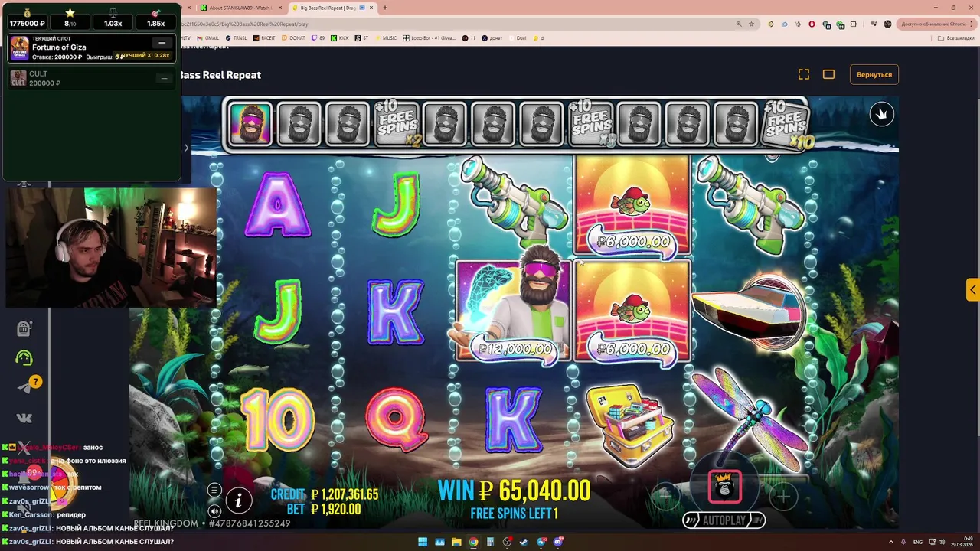Open Calculator from the taskbar
The image size is (980, 551).
(x=491, y=542)
